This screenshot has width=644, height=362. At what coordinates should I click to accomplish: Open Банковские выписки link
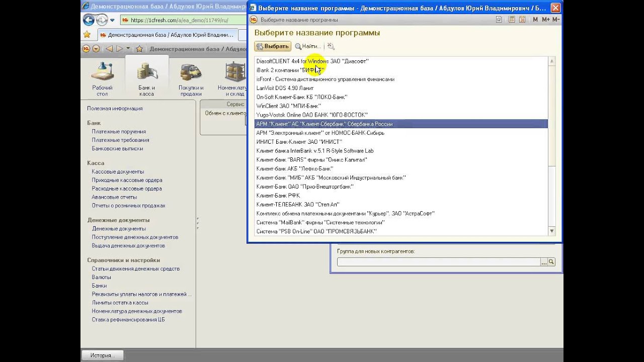pos(117,149)
